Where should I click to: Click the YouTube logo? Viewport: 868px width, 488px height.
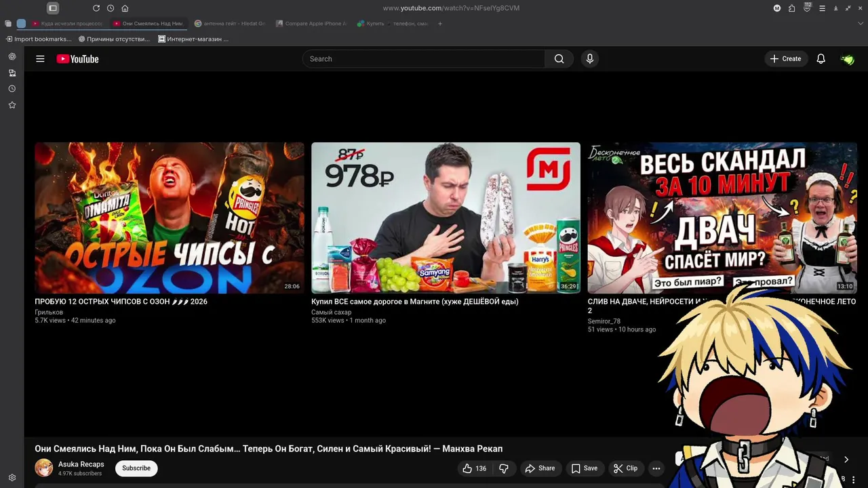point(77,59)
